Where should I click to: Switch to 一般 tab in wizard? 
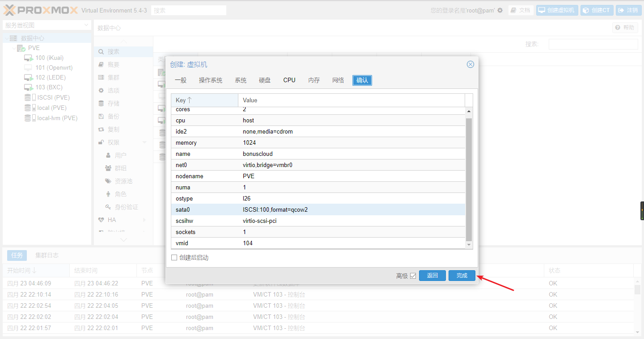pyautogui.click(x=181, y=80)
